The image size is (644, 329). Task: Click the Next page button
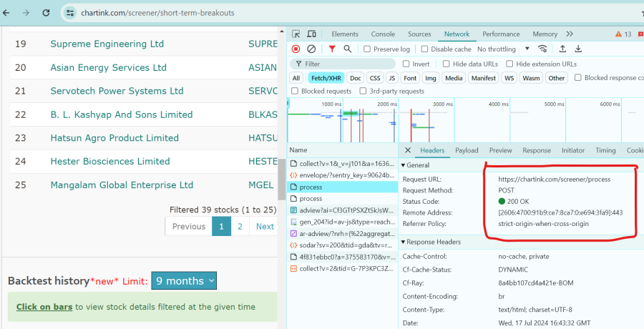point(265,226)
